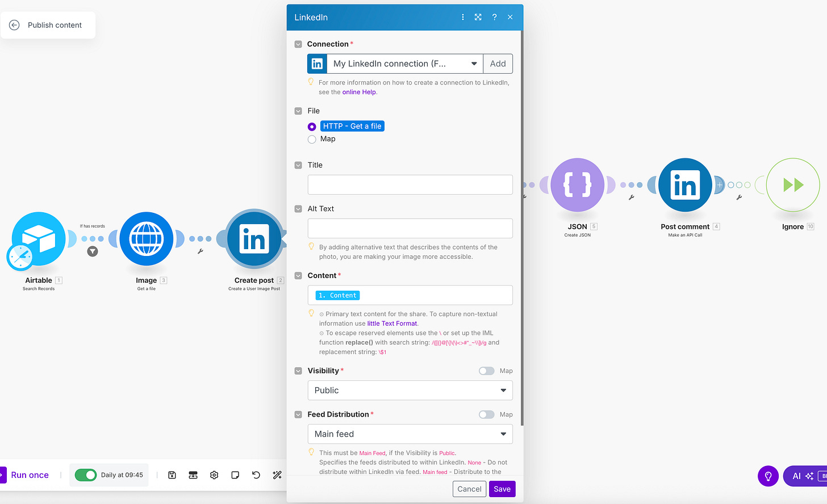Open the scenario inputs icon in toolbar
Screen dimensions: 827x504
[193, 475]
